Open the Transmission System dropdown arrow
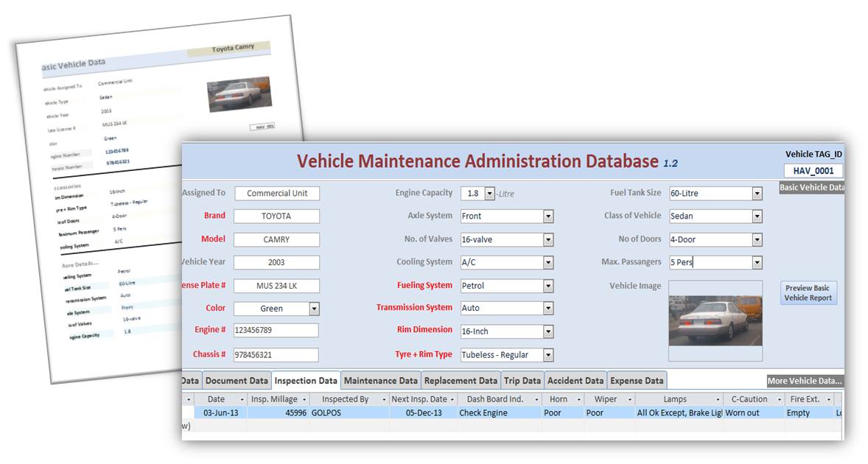 coord(548,308)
